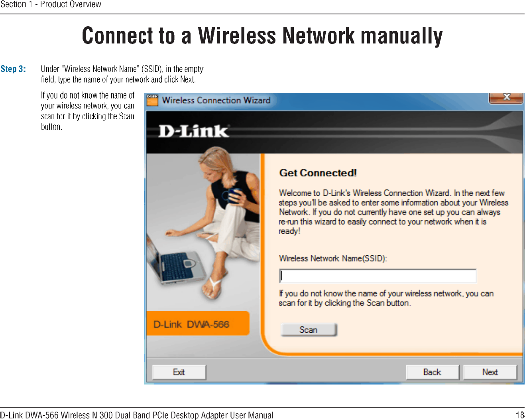
Task: Focus the Wireless Network Name (SSID) field
Action: (378, 276)
